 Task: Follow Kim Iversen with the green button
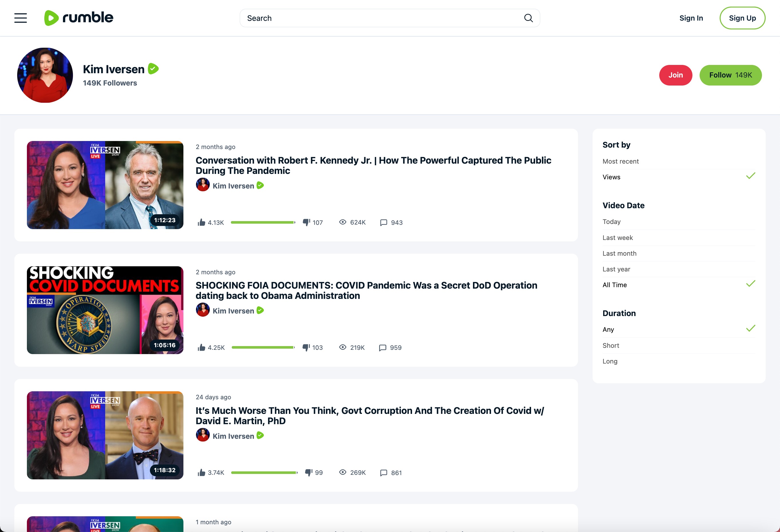730,75
